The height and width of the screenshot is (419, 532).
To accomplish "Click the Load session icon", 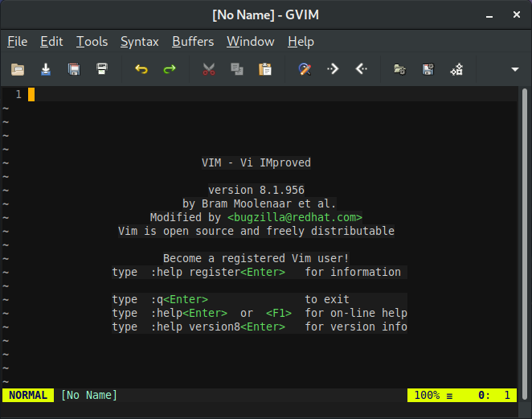I will click(400, 69).
